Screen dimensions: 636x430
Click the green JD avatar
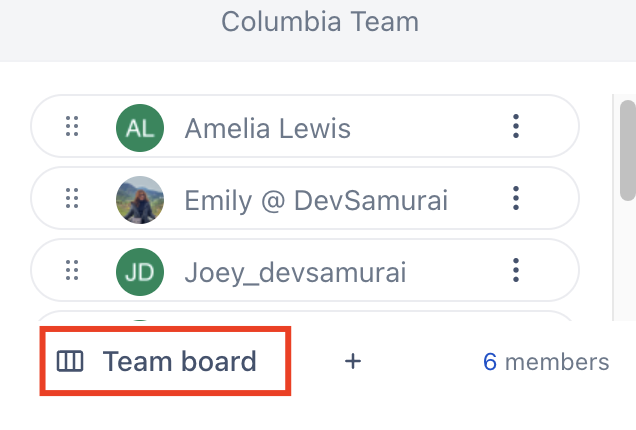139,270
